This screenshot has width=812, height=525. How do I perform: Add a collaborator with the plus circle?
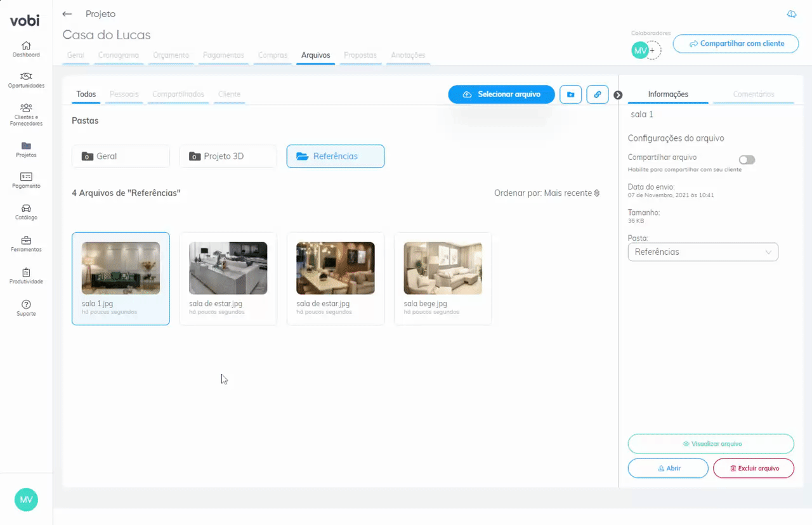coord(652,50)
